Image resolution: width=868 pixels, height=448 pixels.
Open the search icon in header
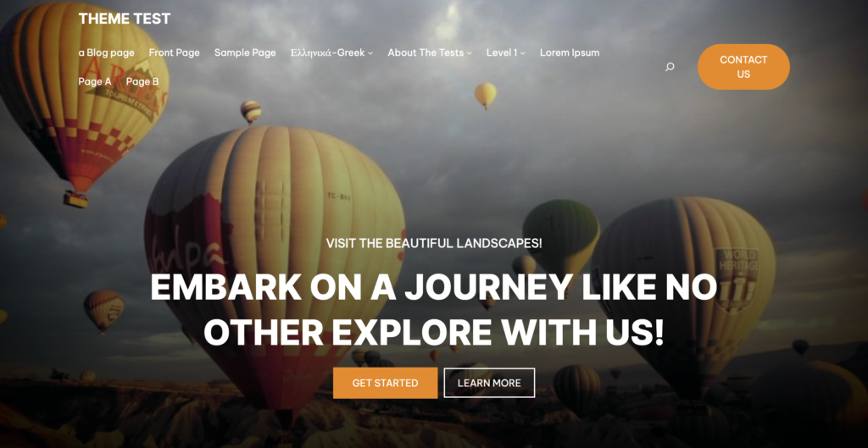[x=670, y=67]
